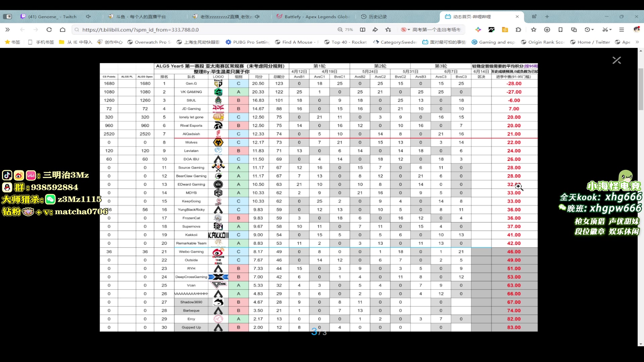This screenshot has height=362, width=644.
Task: Open the 手机书签 bookmark folder
Action: click(x=41, y=42)
